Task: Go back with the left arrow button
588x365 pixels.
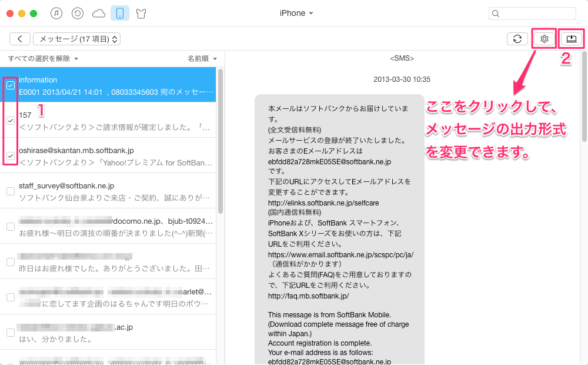Action: pos(20,39)
